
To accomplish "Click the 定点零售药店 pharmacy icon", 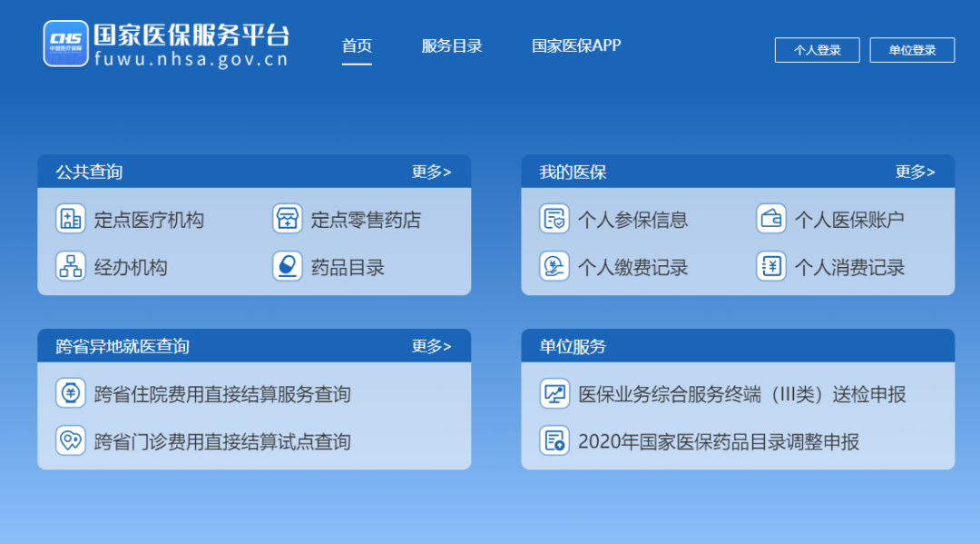I will click(x=287, y=219).
